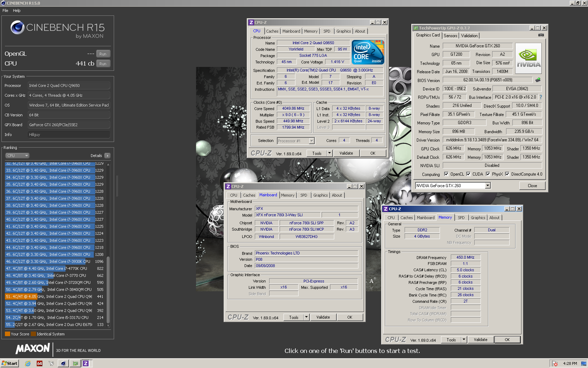Click the airplane icon in the taskbar
The height and width of the screenshot is (368, 588).
(51, 363)
